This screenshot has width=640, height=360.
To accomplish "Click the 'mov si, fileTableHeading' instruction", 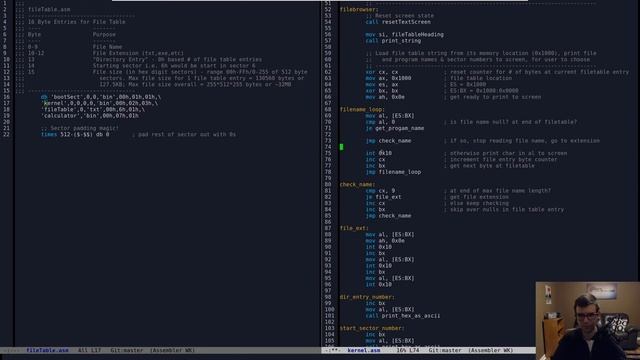I will [x=404, y=35].
